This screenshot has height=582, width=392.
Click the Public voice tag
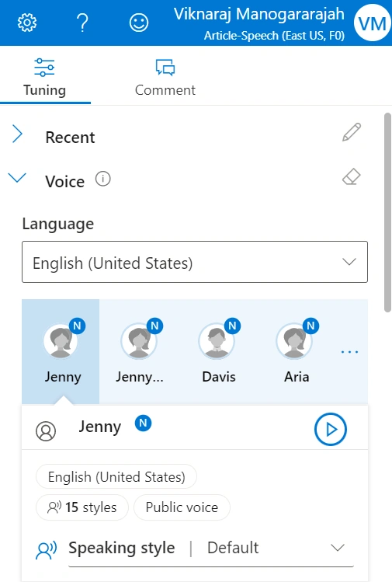[182, 507]
